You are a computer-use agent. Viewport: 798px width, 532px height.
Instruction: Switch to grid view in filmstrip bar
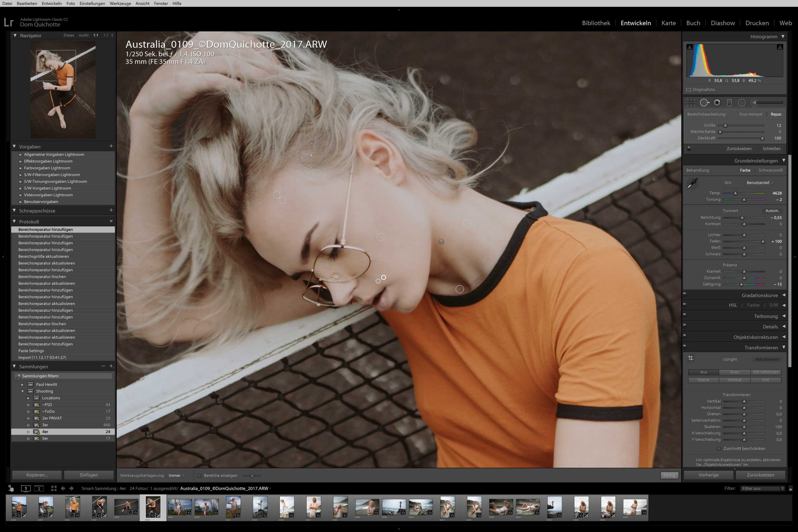(x=54, y=489)
